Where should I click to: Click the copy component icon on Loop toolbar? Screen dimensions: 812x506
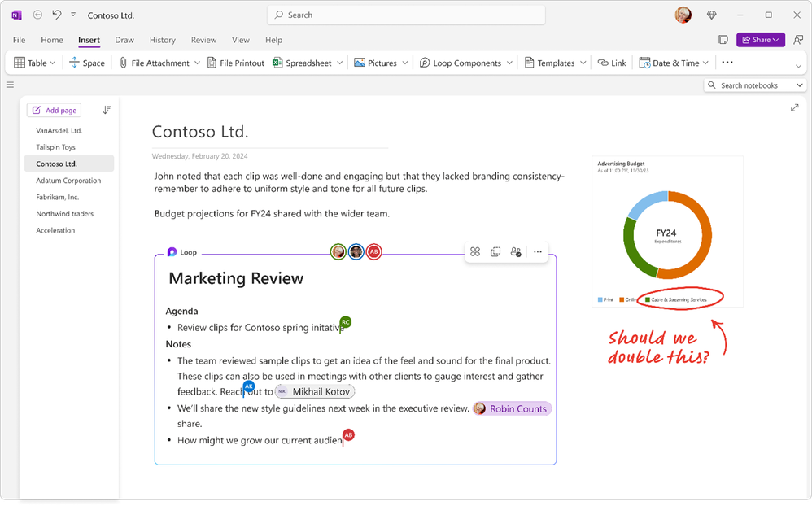[495, 251]
